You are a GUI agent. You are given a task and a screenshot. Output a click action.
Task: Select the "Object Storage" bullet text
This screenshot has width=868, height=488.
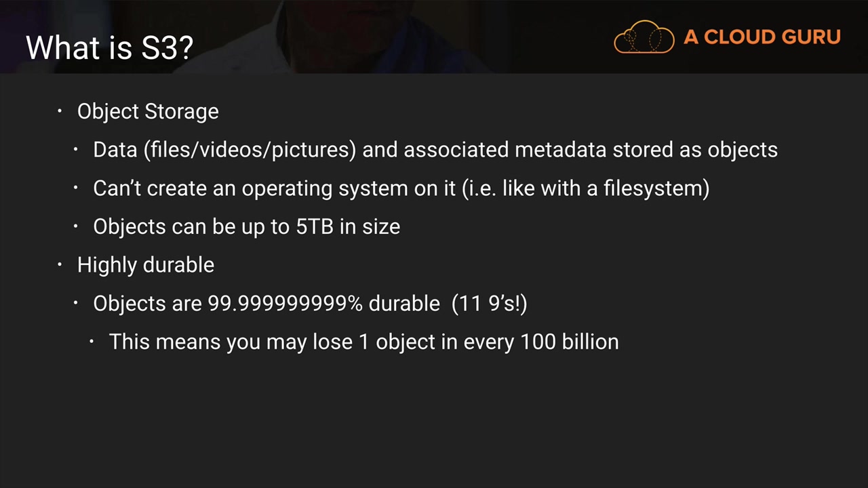(148, 111)
